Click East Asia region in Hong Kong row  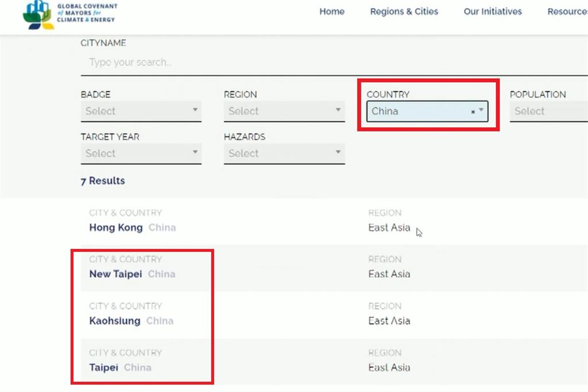389,227
